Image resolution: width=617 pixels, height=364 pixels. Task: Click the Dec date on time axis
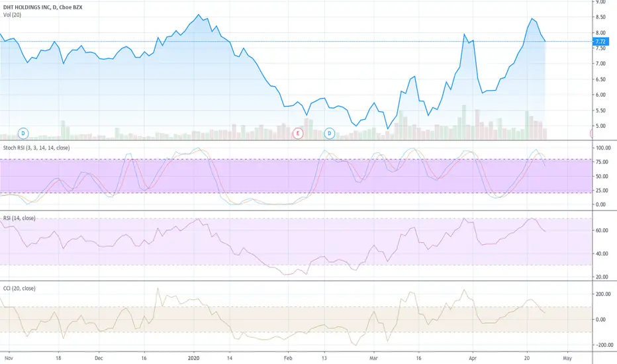(x=99, y=358)
